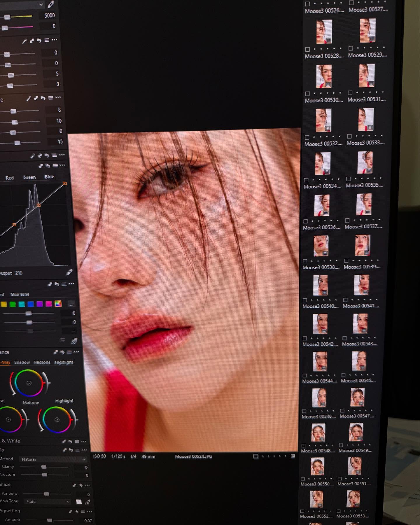Reset the Black & White tool
The image size is (420, 525).
pos(70,441)
